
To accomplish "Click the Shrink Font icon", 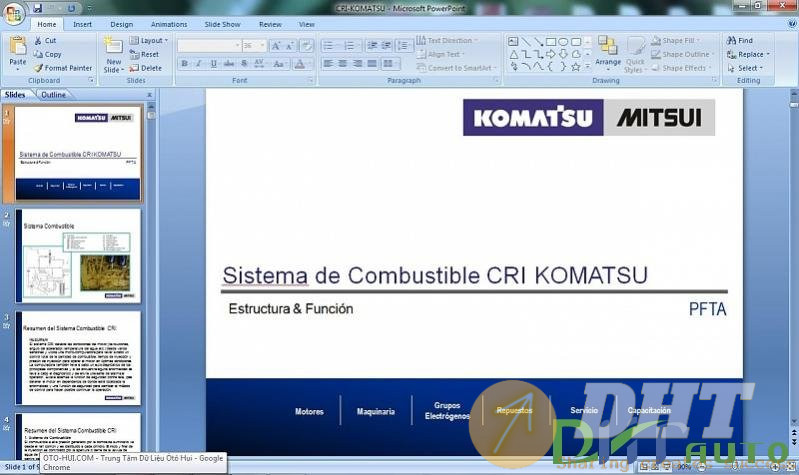I will pyautogui.click(x=289, y=46).
